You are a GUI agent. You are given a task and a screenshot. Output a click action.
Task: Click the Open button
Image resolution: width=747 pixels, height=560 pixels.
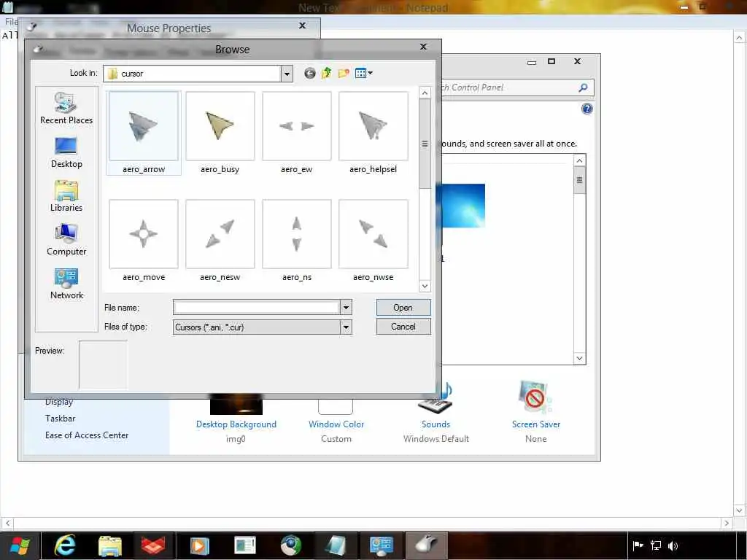coord(403,308)
